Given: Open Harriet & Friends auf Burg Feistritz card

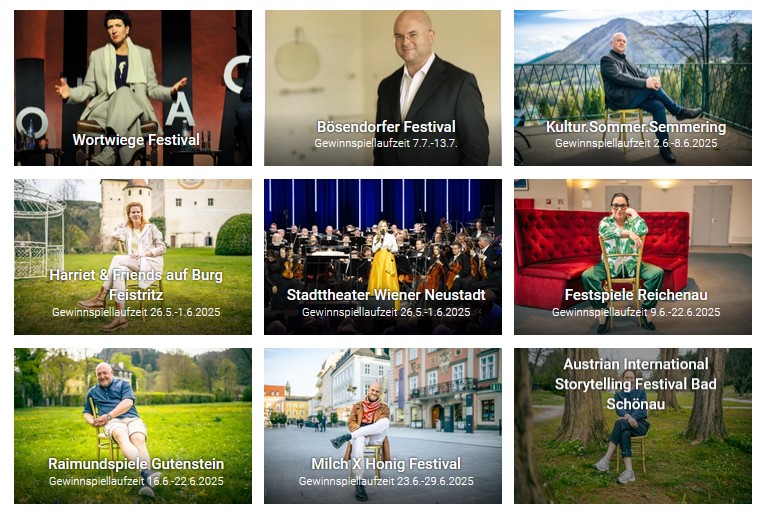Looking at the screenshot, I should [133, 257].
